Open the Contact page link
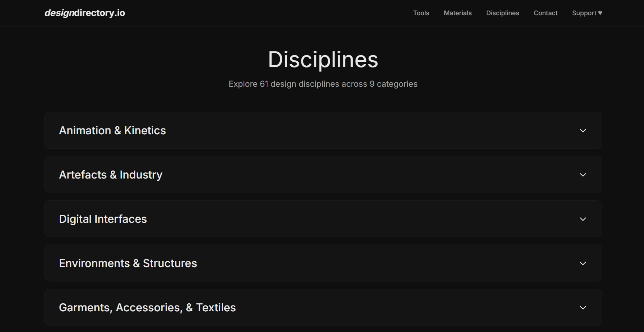The image size is (644, 332). (x=545, y=13)
